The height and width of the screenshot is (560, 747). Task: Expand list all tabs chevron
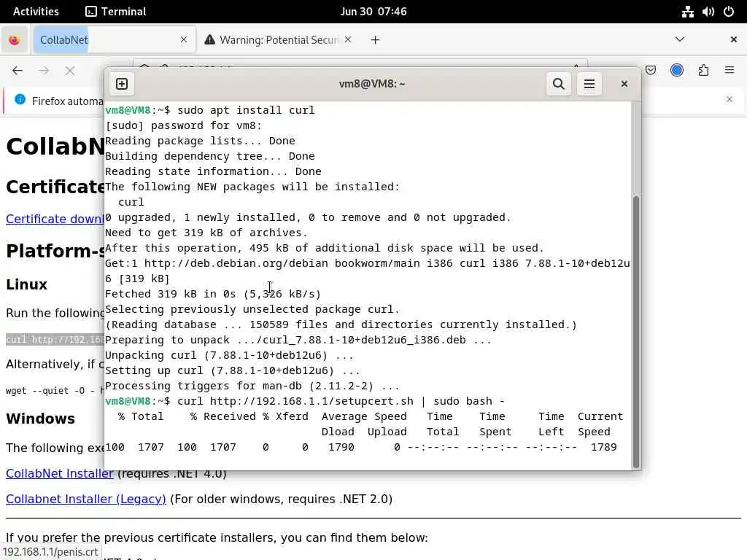680,39
